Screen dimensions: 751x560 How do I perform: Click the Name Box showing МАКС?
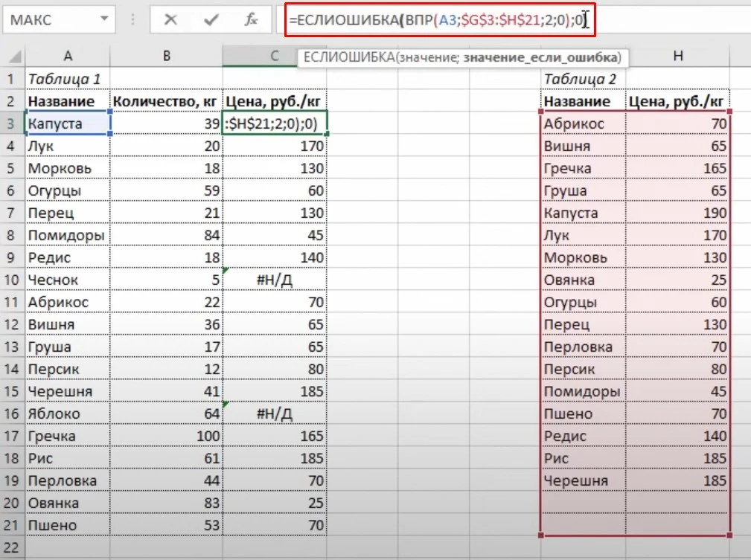(51, 19)
